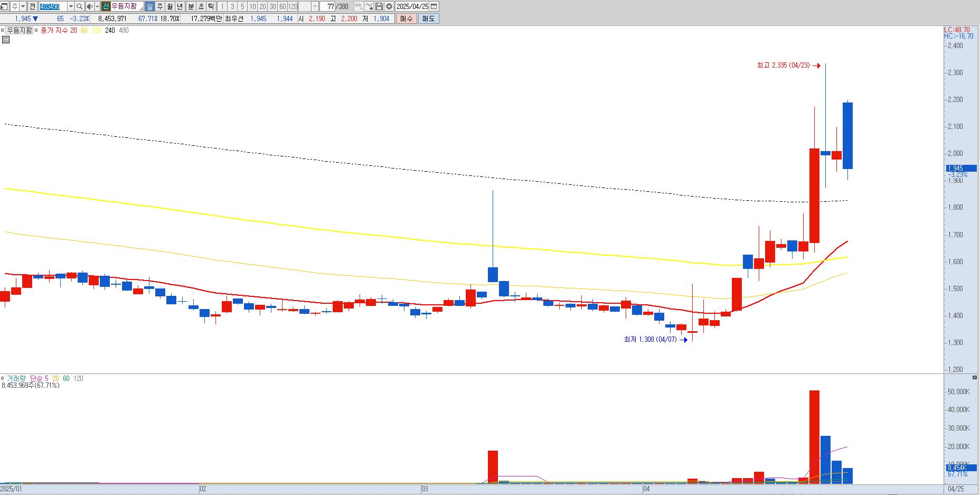Click the stock code input 403490

pos(53,6)
